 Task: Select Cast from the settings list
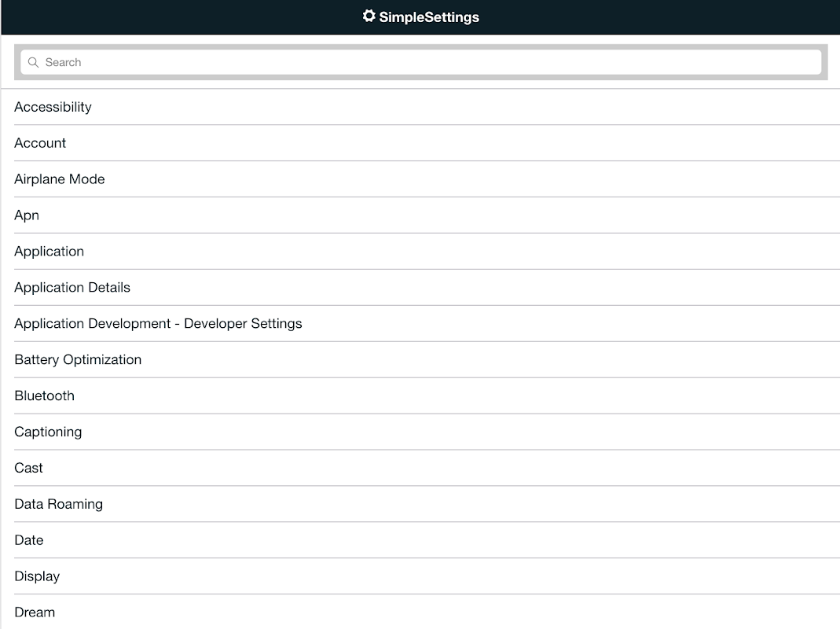point(28,468)
